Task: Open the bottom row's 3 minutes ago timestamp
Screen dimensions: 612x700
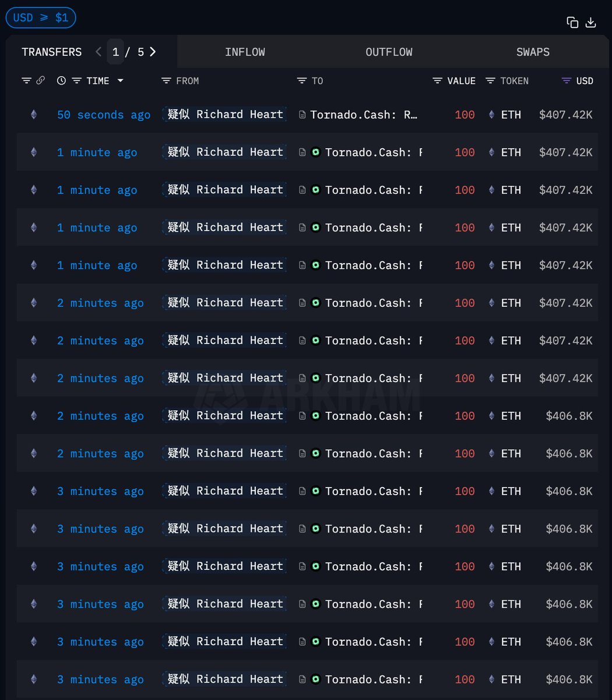Action: pyautogui.click(x=100, y=680)
